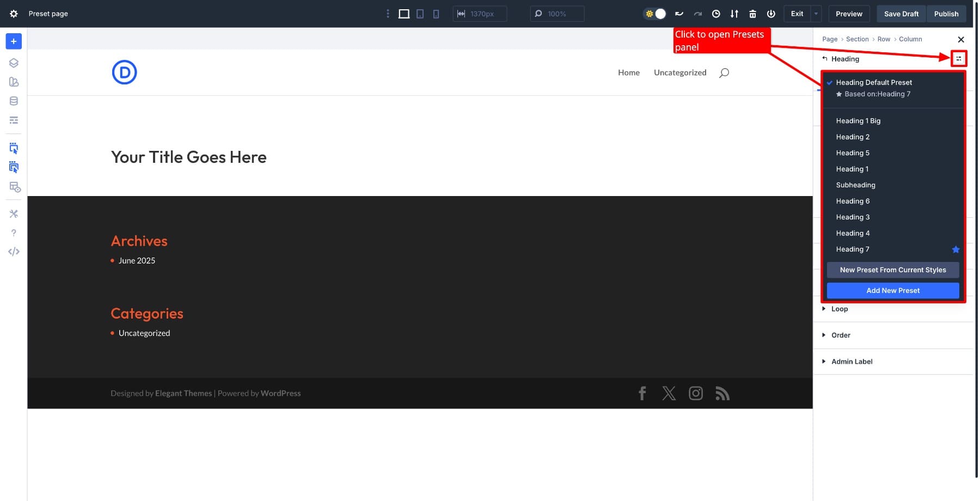This screenshot has height=501, width=980.
Task: Select the checked Heading Default Preset
Action: (x=874, y=83)
